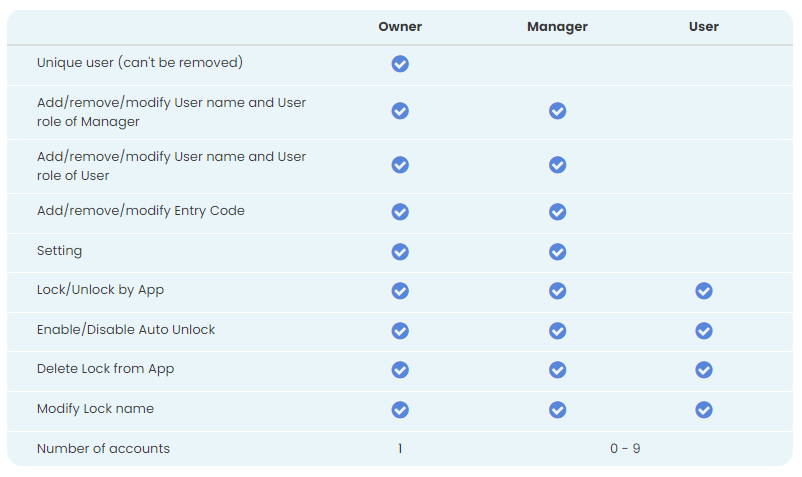
Task: Click Manager checkmark for Entry Code row
Action: click(558, 212)
